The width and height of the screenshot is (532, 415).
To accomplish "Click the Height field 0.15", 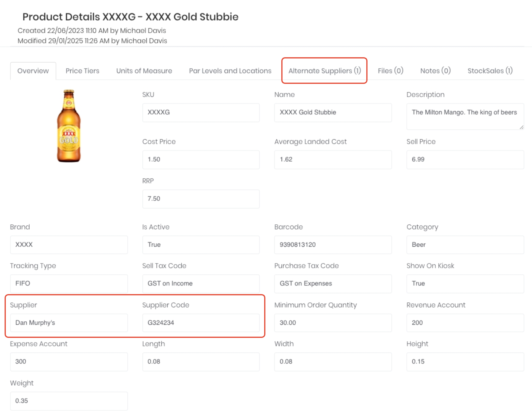I will (465, 362).
